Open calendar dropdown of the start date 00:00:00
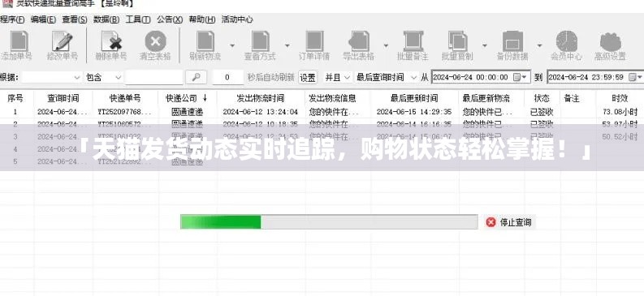The image size is (644, 296). 520,77
